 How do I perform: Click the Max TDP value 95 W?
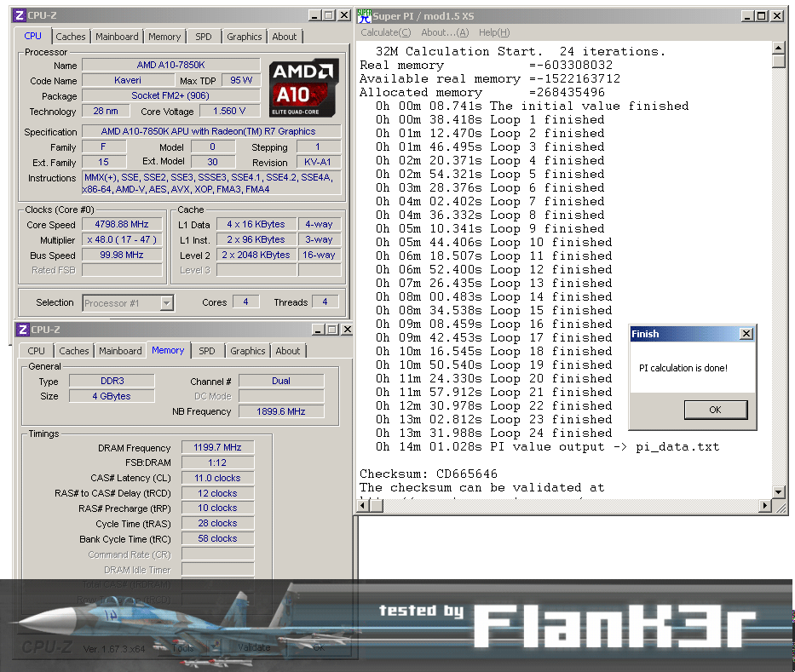click(241, 80)
